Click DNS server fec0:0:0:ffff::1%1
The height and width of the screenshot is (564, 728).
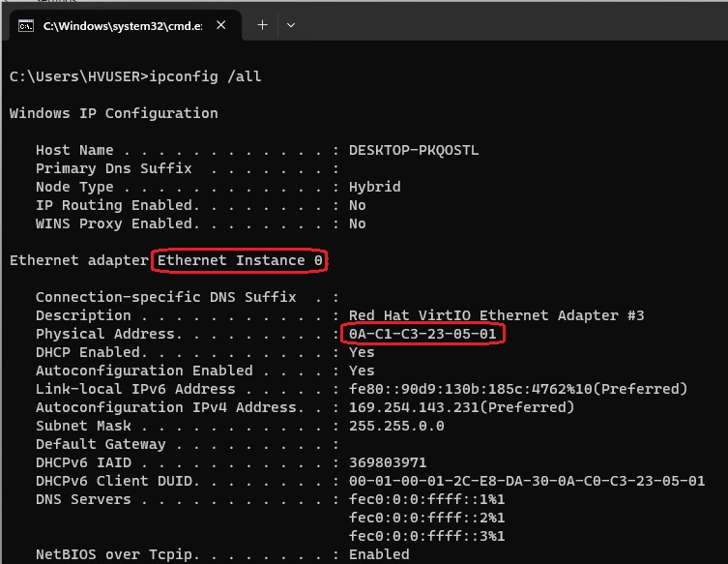coord(426,499)
